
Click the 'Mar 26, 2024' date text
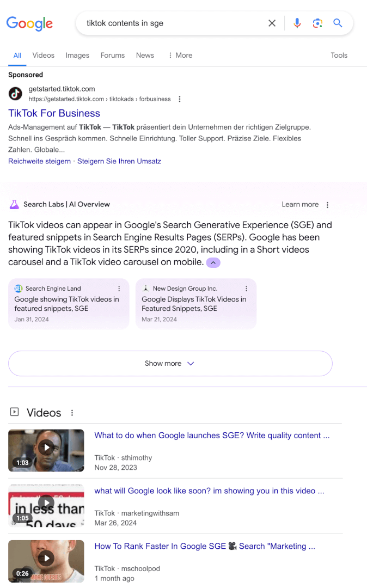pos(115,523)
